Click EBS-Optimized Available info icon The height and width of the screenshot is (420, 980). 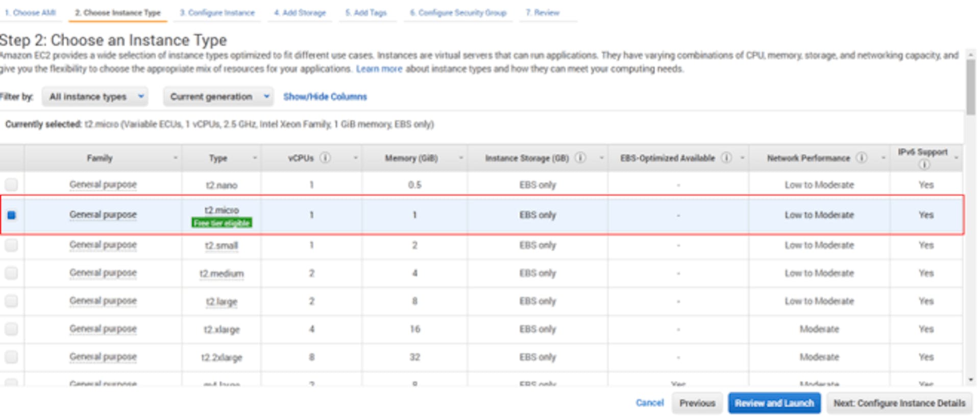click(x=726, y=158)
